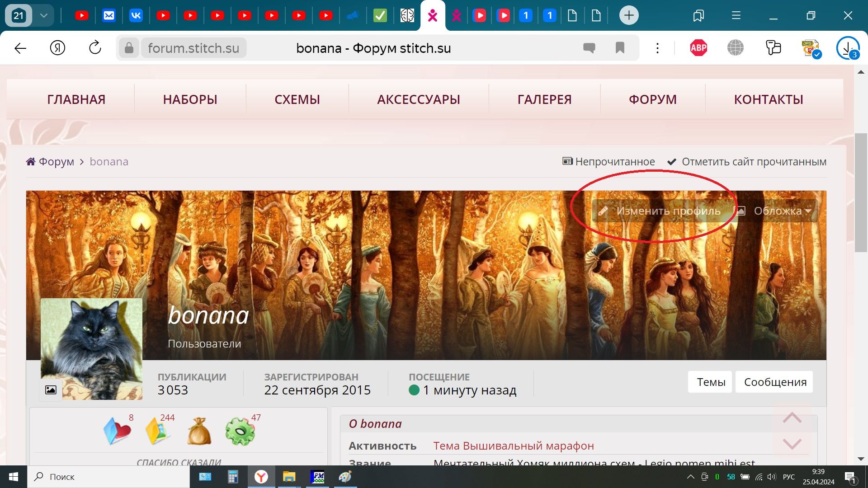Switch to the megaphone icon tab
The height and width of the screenshot is (488, 868).
[x=353, y=16]
